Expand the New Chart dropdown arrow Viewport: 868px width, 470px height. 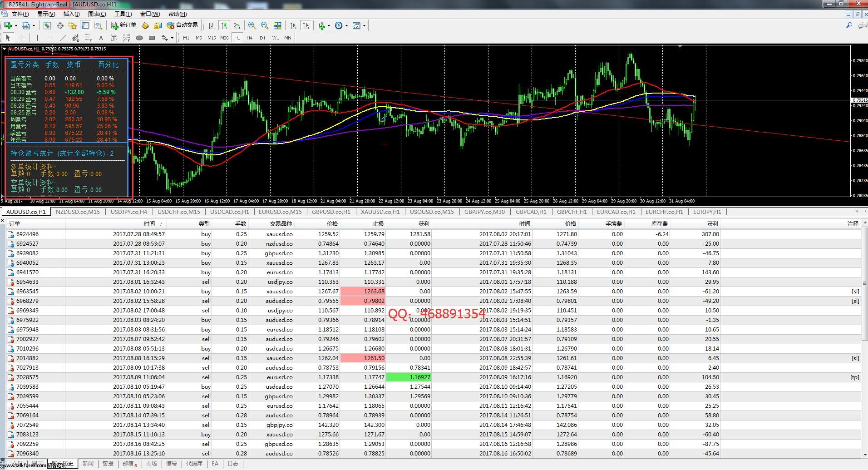16,25
